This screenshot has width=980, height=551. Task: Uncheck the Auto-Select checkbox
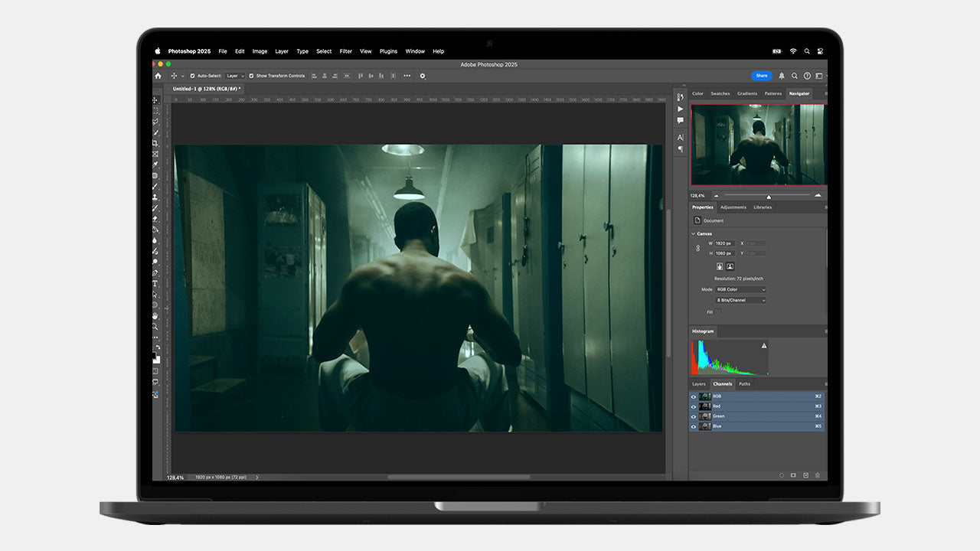pos(192,76)
